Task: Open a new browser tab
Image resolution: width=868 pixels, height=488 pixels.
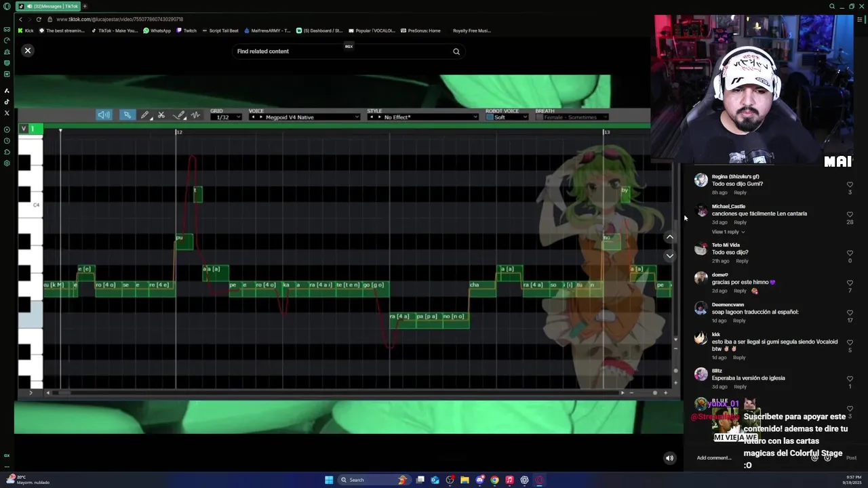Action: pyautogui.click(x=84, y=6)
